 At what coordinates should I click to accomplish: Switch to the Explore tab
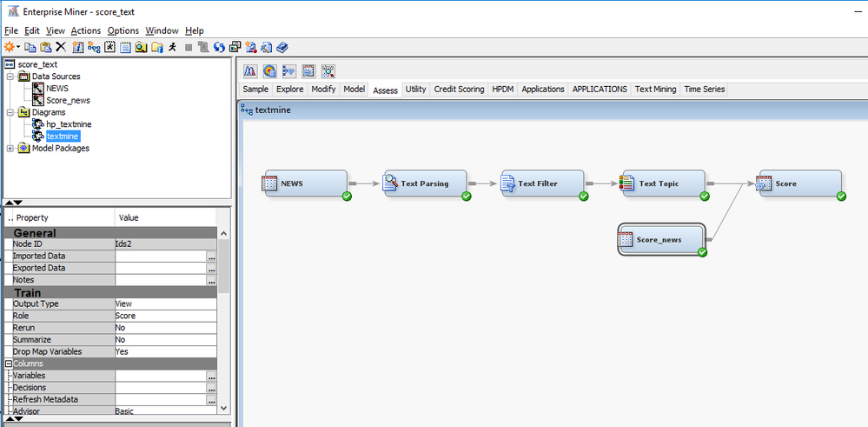(x=289, y=90)
